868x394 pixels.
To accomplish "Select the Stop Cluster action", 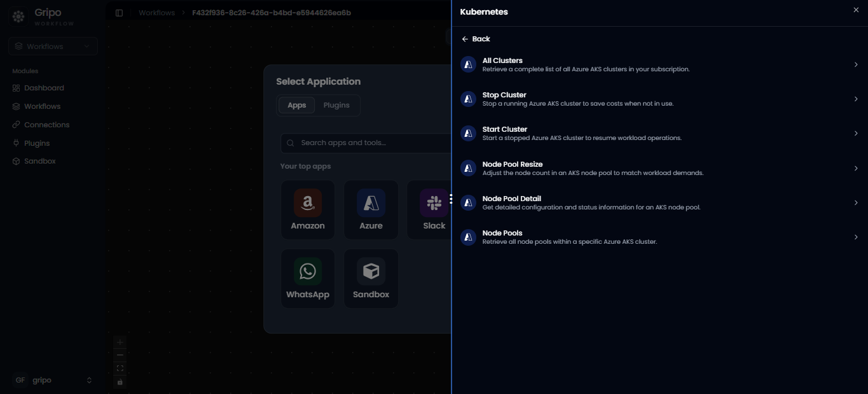I will [x=659, y=99].
